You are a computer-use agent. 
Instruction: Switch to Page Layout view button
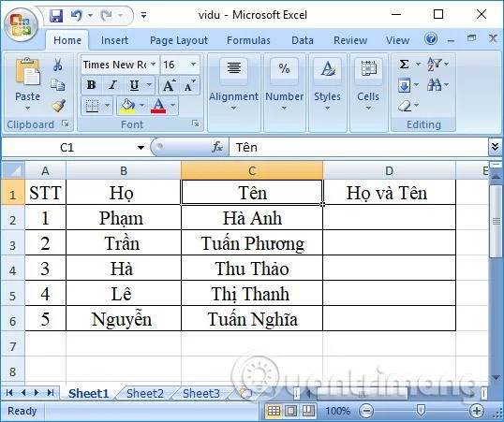coord(291,411)
